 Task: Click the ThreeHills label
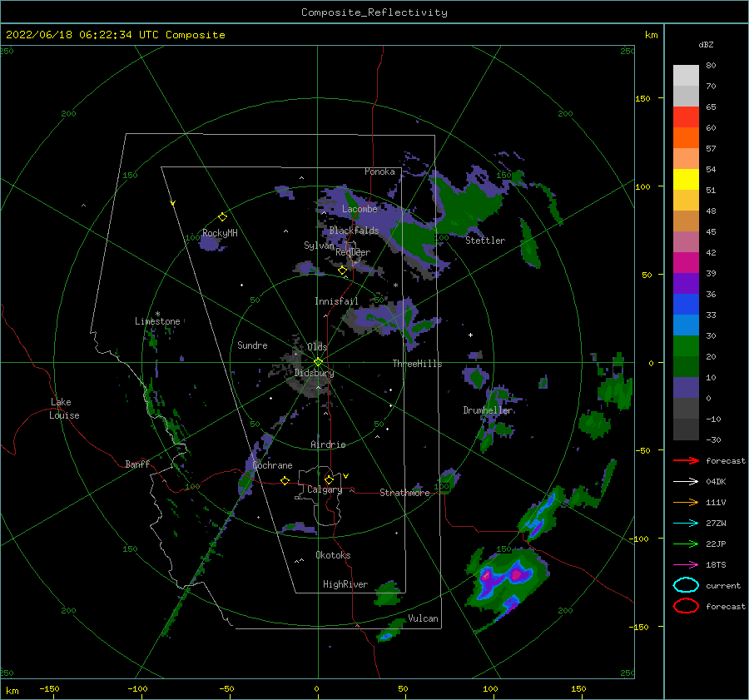click(x=418, y=364)
